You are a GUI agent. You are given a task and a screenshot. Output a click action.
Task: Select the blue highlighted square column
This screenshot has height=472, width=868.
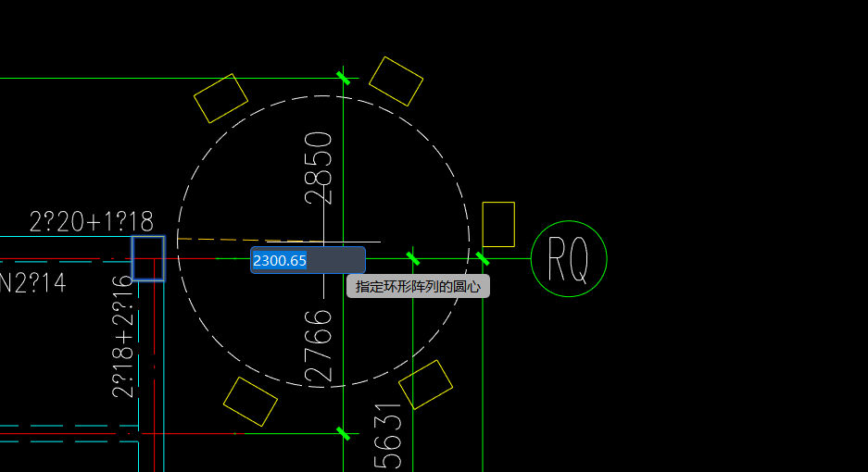coord(148,258)
